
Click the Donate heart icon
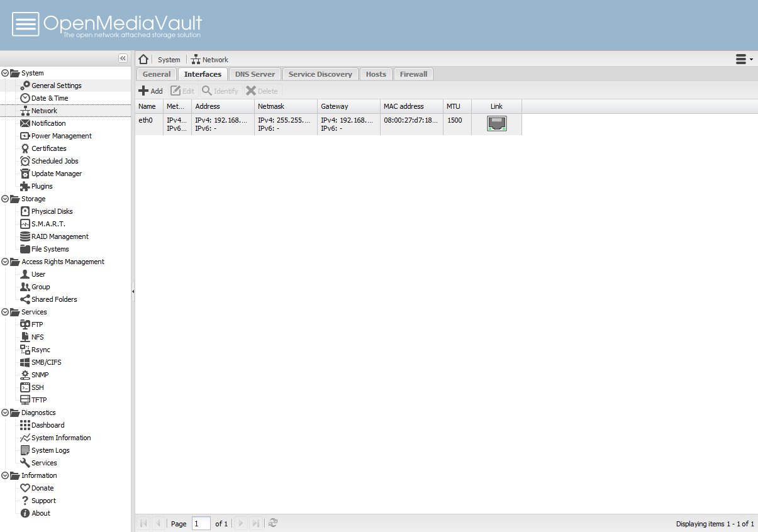point(25,488)
